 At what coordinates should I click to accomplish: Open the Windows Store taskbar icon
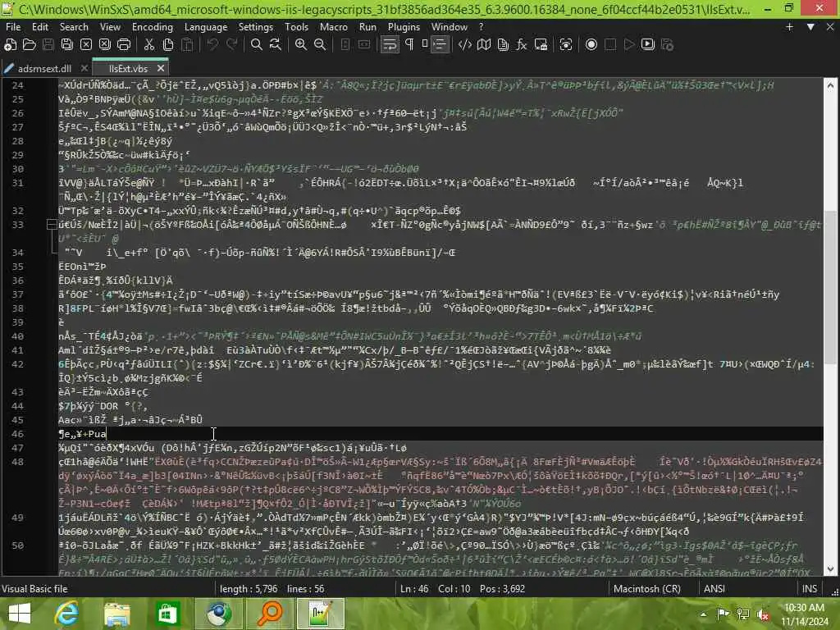click(x=167, y=614)
